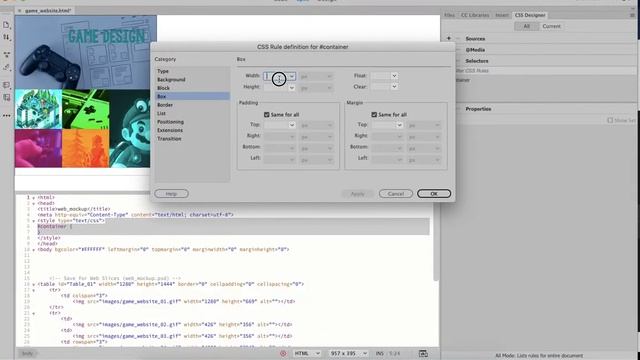Close the game_website.html document tab
Viewport: 640px width, 360px height.
pyautogui.click(x=20, y=11)
